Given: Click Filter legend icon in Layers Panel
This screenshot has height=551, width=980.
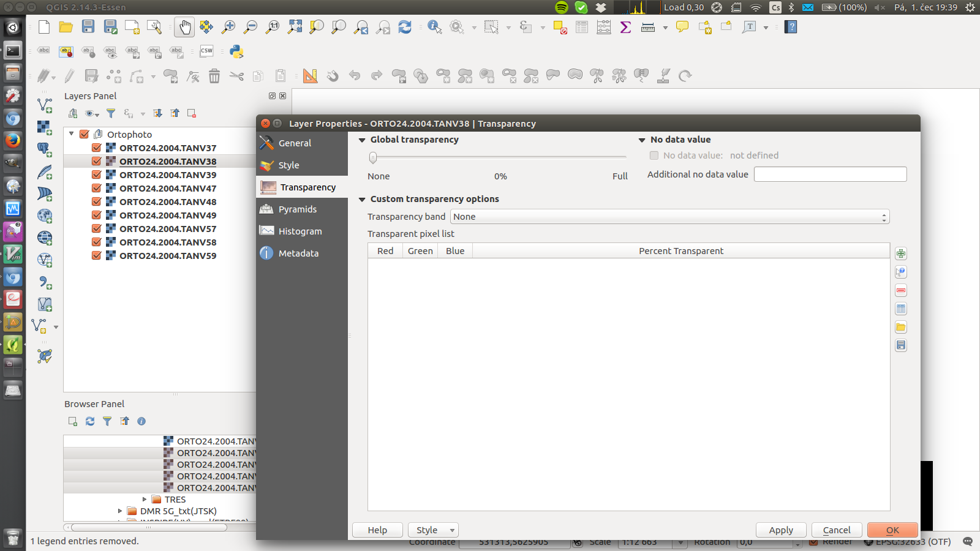Looking at the screenshot, I should [x=111, y=113].
